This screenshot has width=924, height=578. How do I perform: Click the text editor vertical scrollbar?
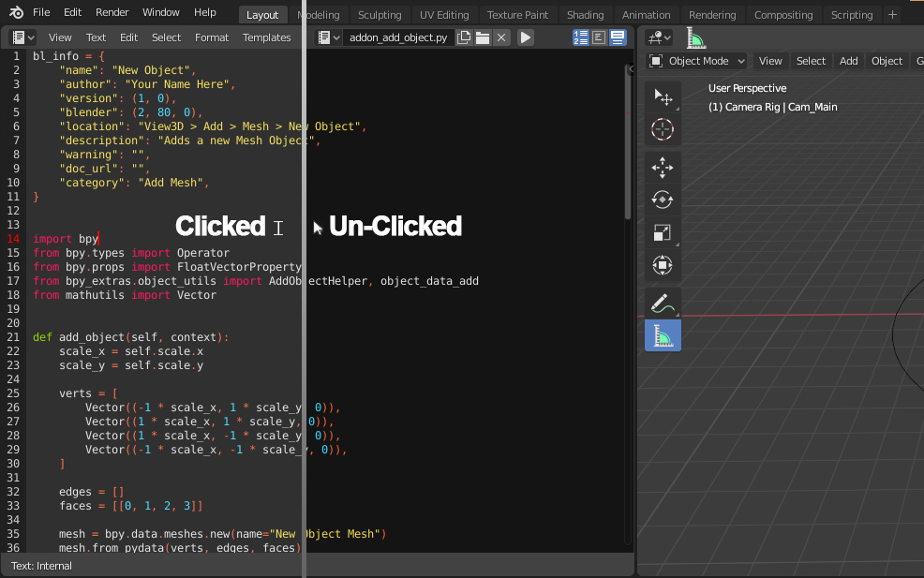[628, 141]
